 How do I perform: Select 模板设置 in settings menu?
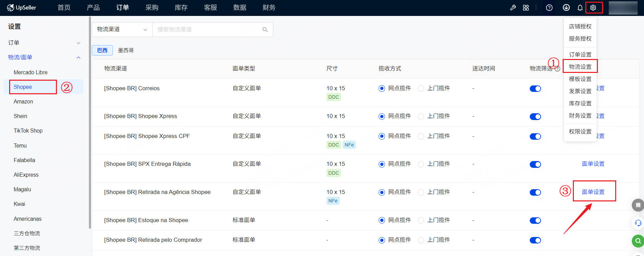click(x=580, y=79)
